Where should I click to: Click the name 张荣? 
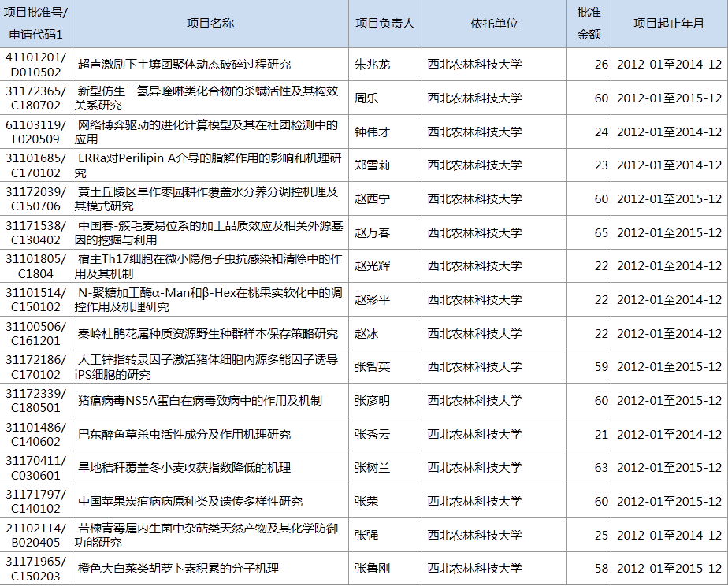tap(366, 502)
